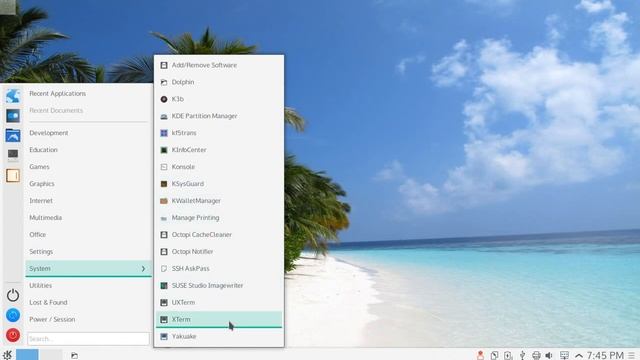Click the clipboard tray icon

[494, 355]
